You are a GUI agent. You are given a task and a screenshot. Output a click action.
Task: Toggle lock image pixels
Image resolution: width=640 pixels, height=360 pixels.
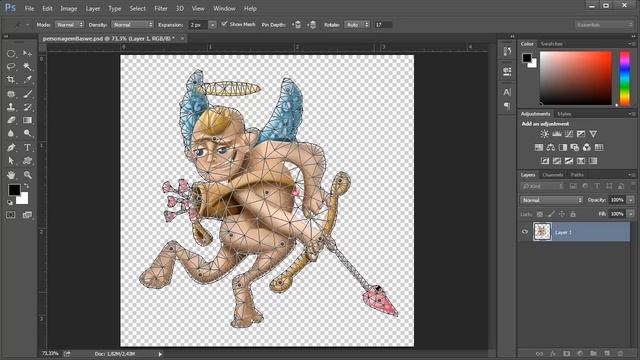551,214
